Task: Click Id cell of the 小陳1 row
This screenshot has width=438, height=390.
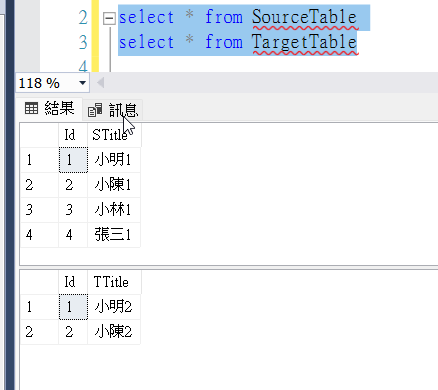Action: tap(73, 185)
